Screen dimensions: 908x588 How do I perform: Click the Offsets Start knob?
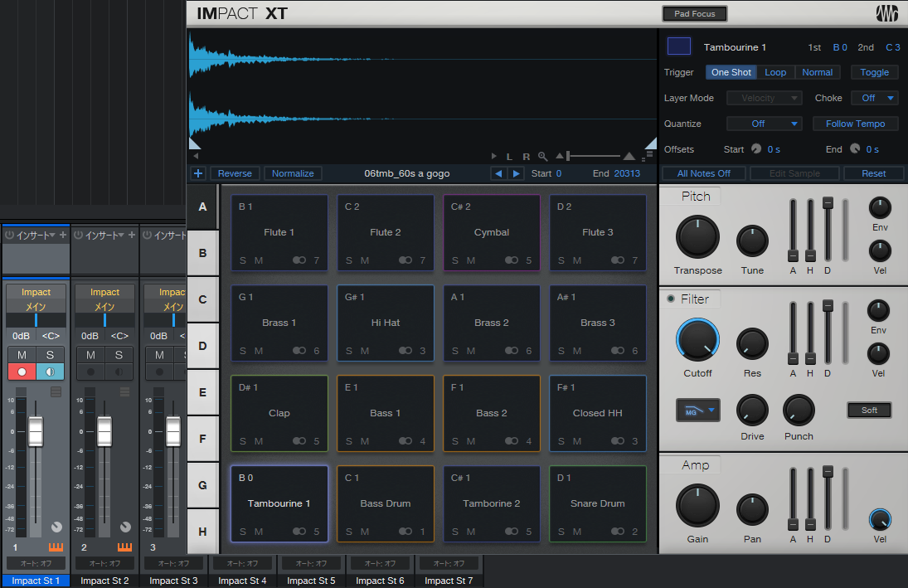756,149
